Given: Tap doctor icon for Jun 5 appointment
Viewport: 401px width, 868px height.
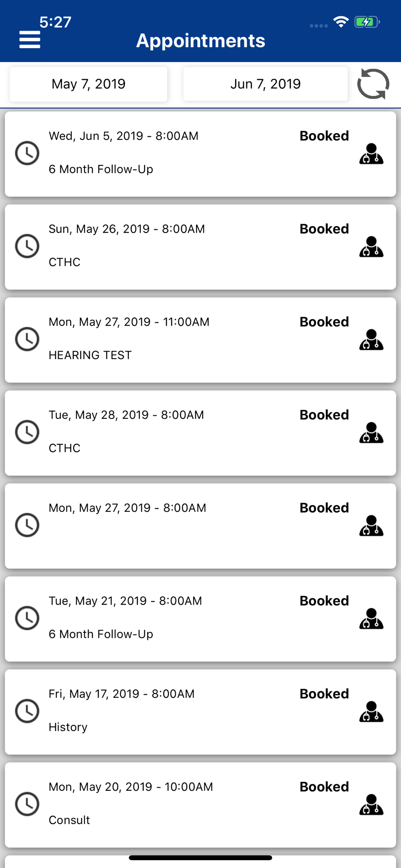Looking at the screenshot, I should [371, 154].
